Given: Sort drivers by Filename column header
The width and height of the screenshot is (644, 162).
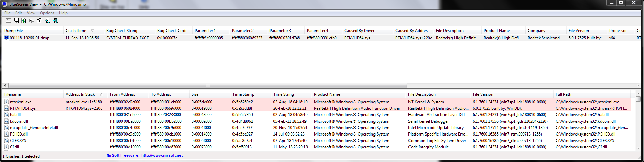Looking at the screenshot, I should [x=33, y=94].
